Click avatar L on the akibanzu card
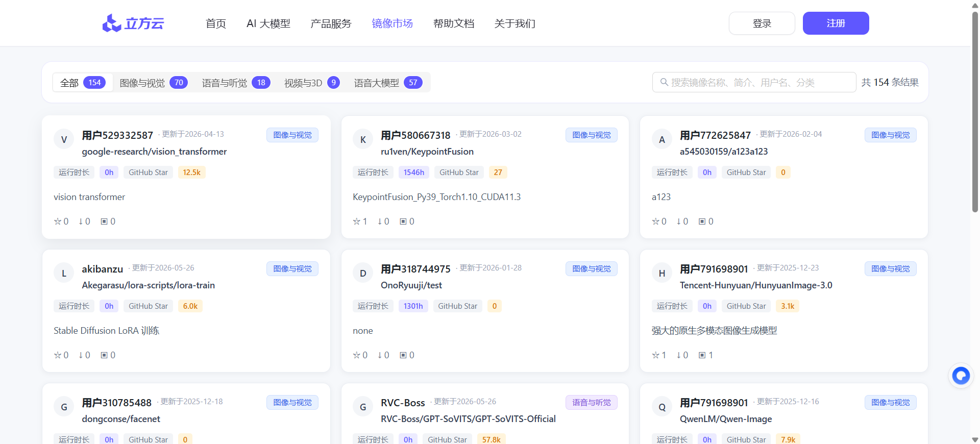980x444 pixels. click(x=64, y=273)
